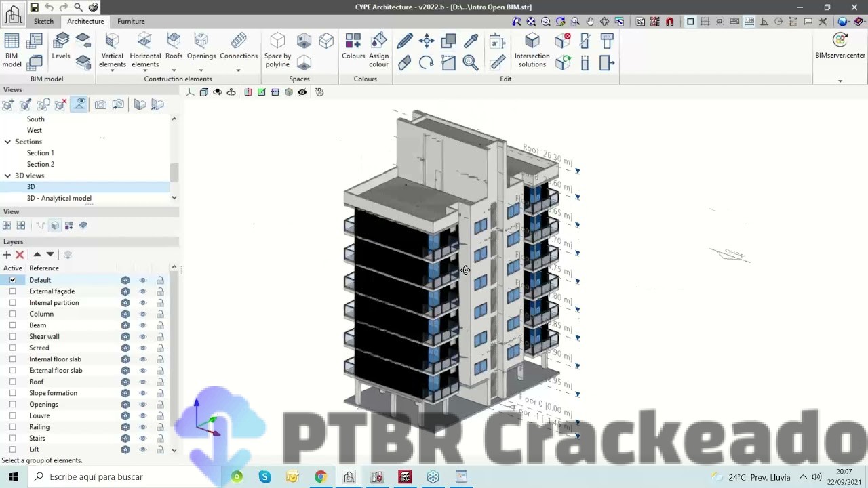Viewport: 868px width, 488px height.
Task: Move layer down arrow
Action: click(x=50, y=255)
